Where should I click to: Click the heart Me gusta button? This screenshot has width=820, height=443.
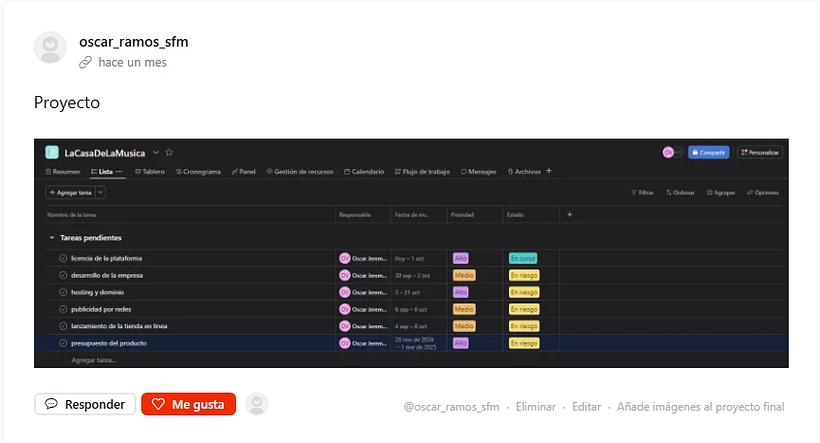188,404
